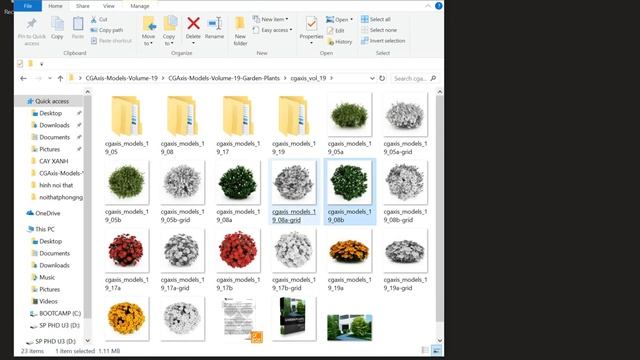This screenshot has width=640, height=360.
Task: Create a New folder
Action: 240,31
